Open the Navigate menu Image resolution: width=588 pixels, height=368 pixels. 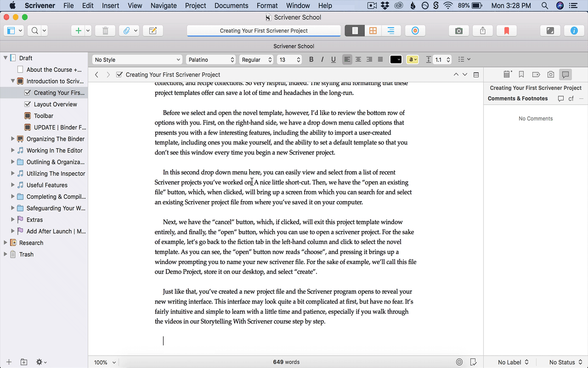click(x=164, y=6)
